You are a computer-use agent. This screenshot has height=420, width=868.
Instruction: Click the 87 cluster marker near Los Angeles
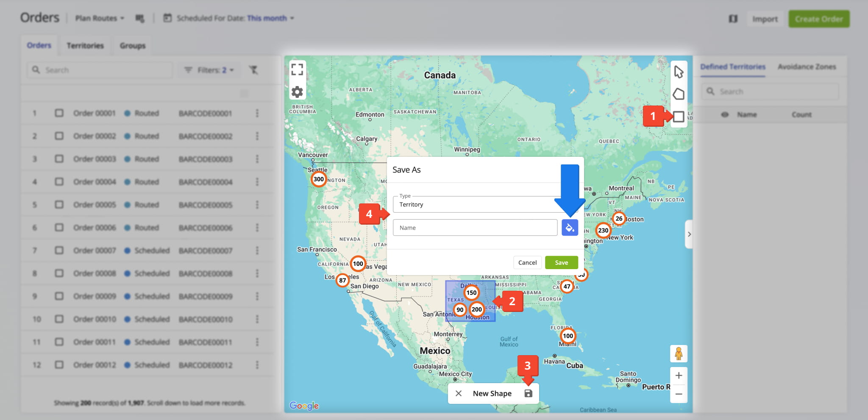click(x=342, y=280)
